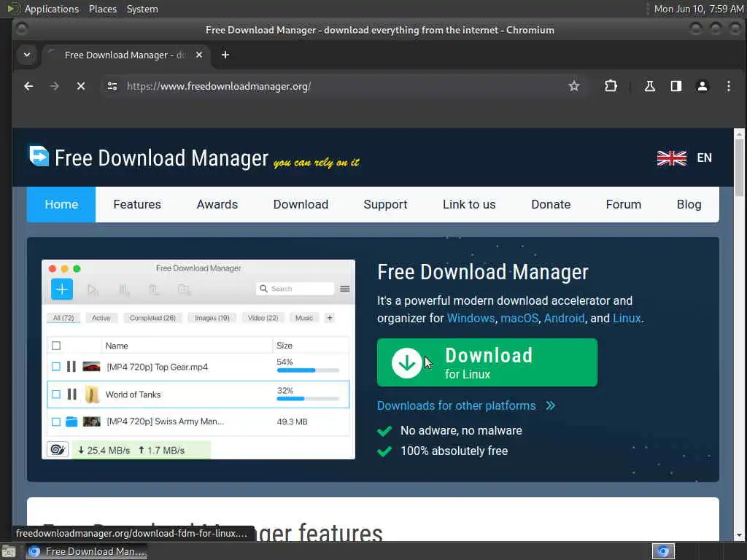Select the Images (19) filter
Viewport: 747px width, 560px height.
coord(212,318)
